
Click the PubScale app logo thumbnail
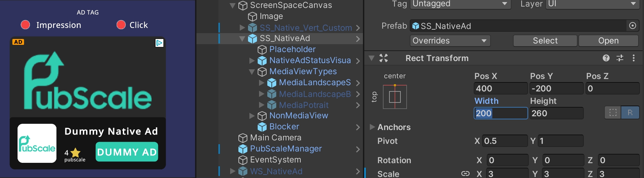37,144
